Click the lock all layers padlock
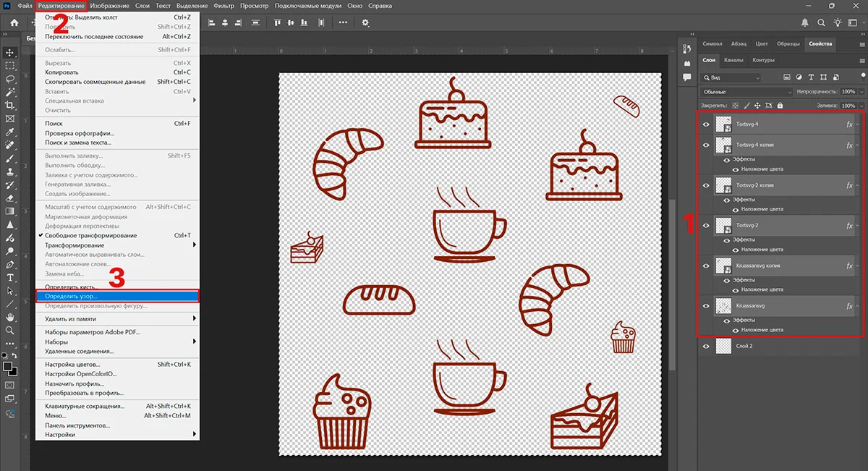Viewport: 868px width, 471px height. [x=780, y=106]
